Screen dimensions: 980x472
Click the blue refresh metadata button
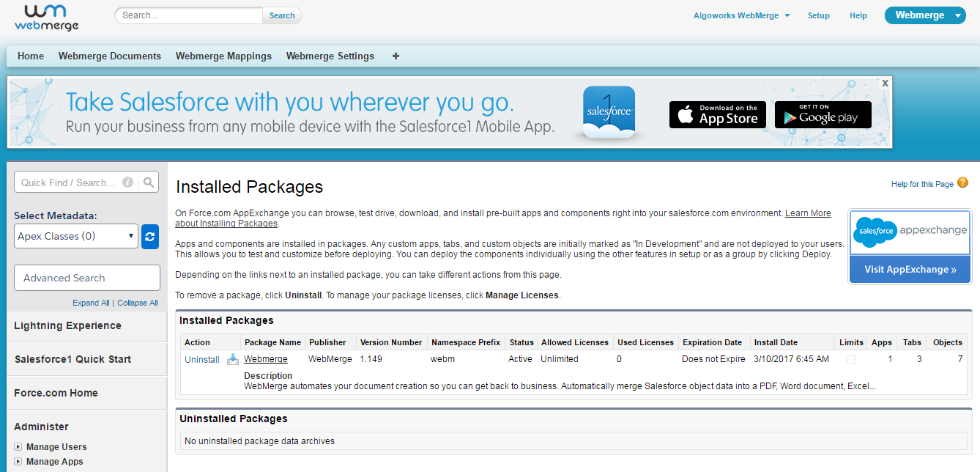[x=150, y=237]
